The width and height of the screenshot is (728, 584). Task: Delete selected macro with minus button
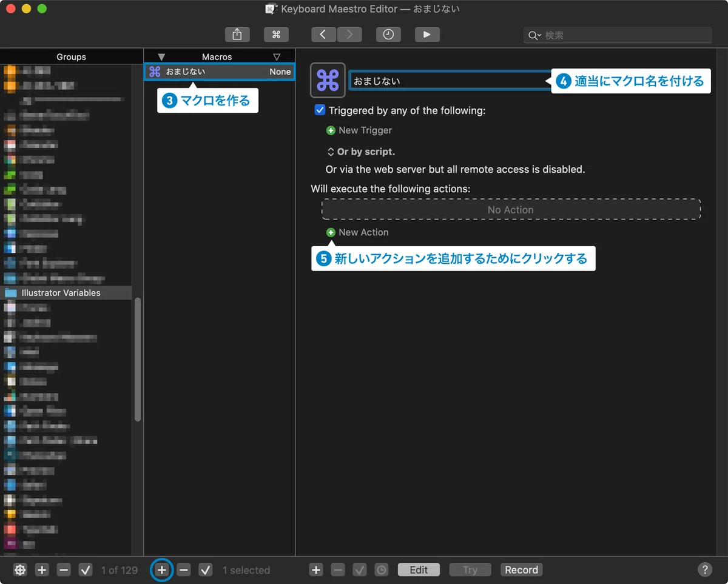(x=184, y=569)
